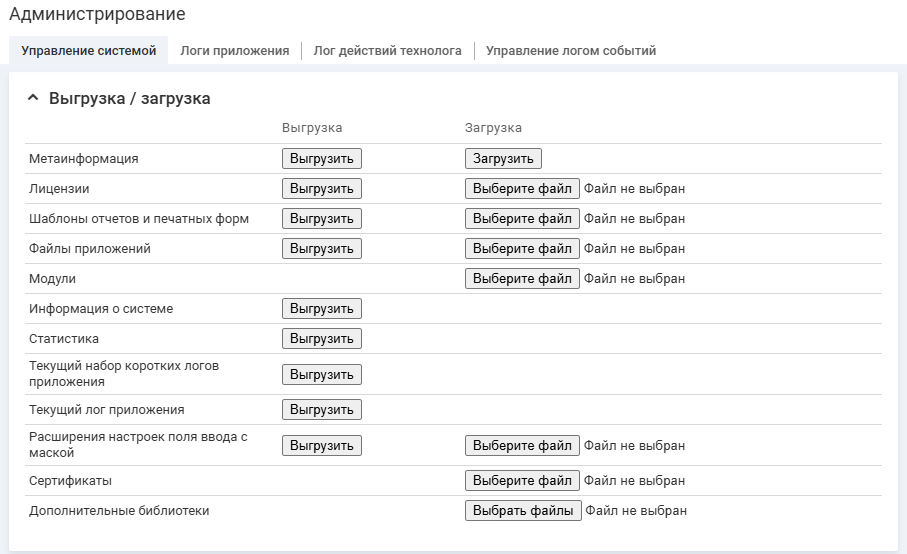Export Информация о системе
Viewport: 907px width, 554px height.
pos(322,309)
